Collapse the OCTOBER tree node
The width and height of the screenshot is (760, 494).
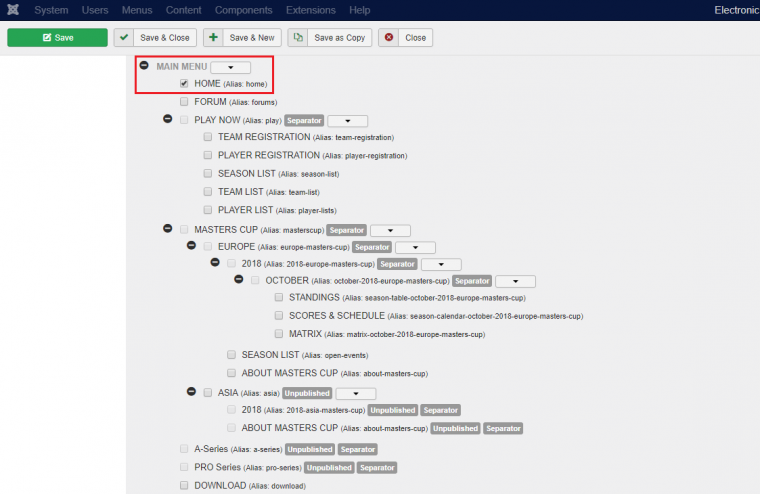pos(239,279)
